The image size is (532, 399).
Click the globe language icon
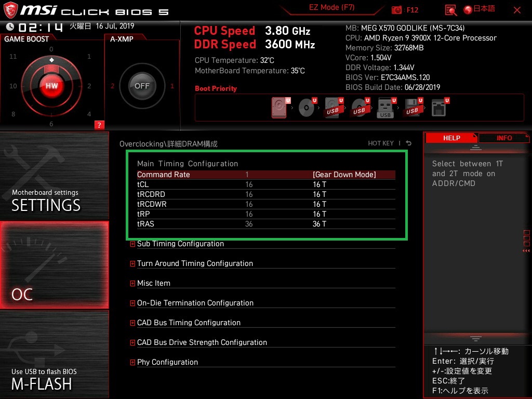point(468,10)
